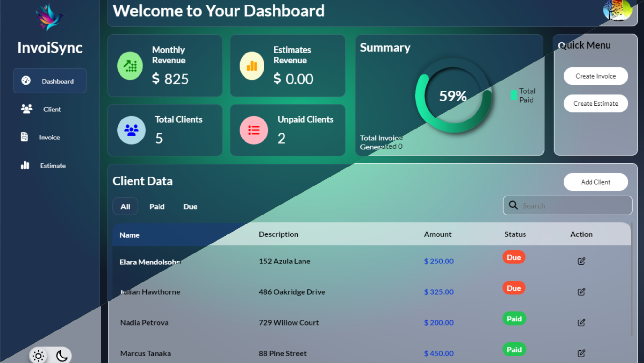Focus the client Search field
644x363 pixels.
point(568,205)
